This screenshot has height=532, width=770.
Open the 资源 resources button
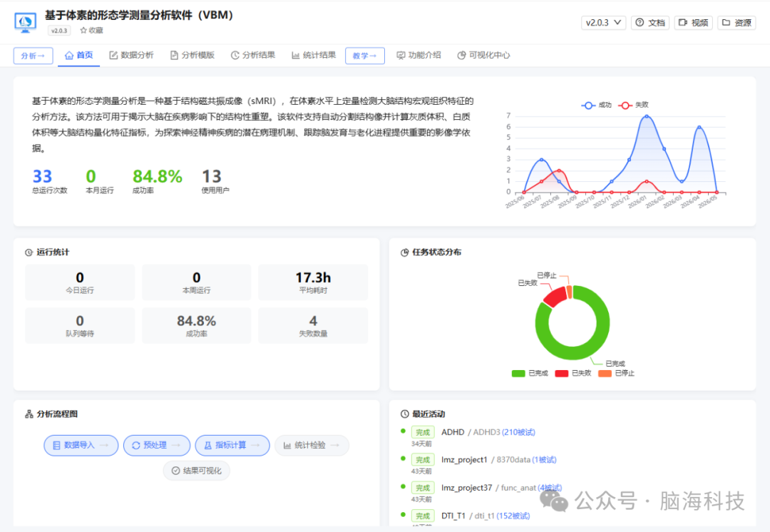click(x=736, y=23)
